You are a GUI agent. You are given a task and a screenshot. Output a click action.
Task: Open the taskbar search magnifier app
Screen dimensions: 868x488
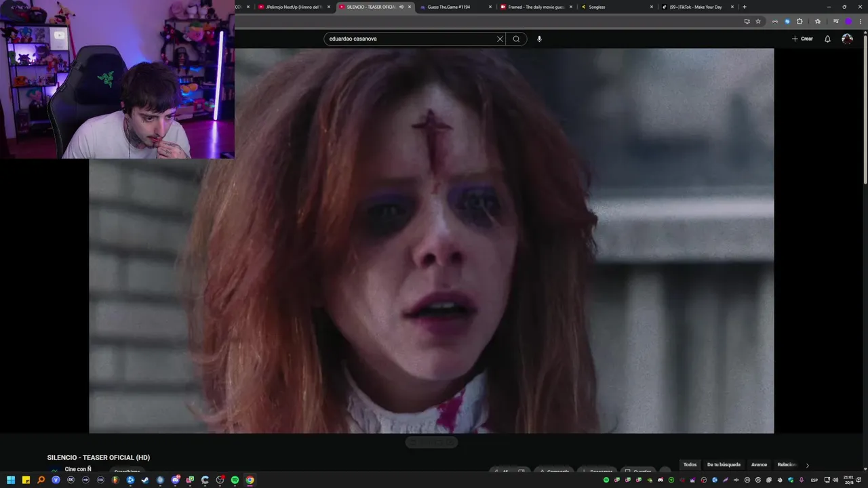click(x=41, y=480)
